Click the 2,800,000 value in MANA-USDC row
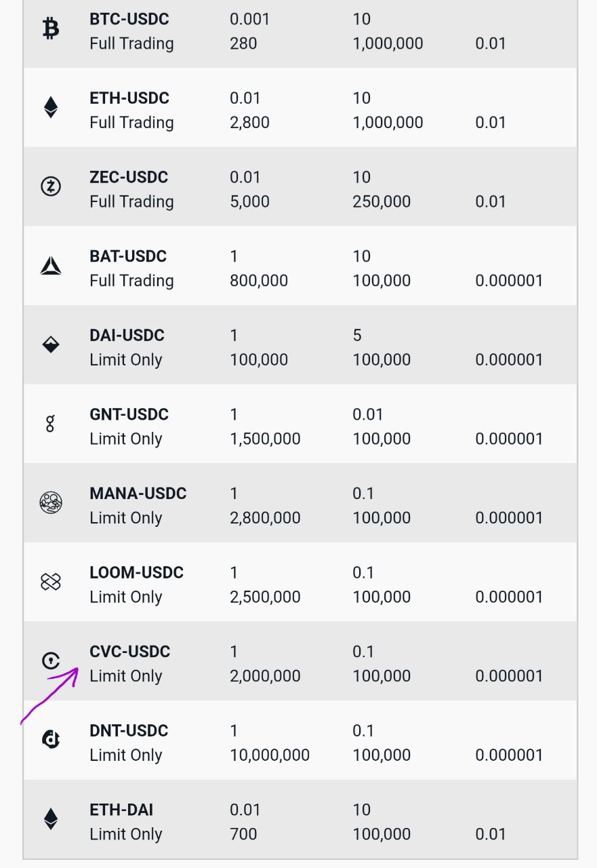Screen dimensions: 597x868 pos(265,518)
